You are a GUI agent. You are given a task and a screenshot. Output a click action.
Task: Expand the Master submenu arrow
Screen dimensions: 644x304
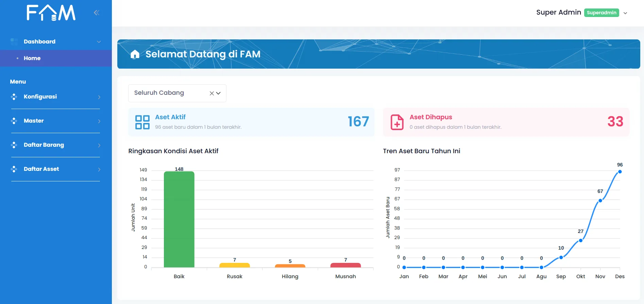[99, 121]
